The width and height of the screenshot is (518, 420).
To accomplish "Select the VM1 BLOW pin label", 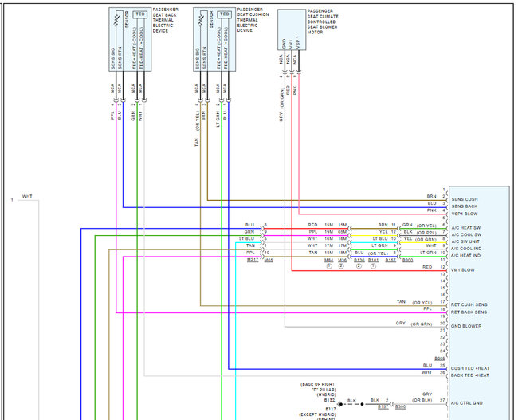I will (x=463, y=270).
